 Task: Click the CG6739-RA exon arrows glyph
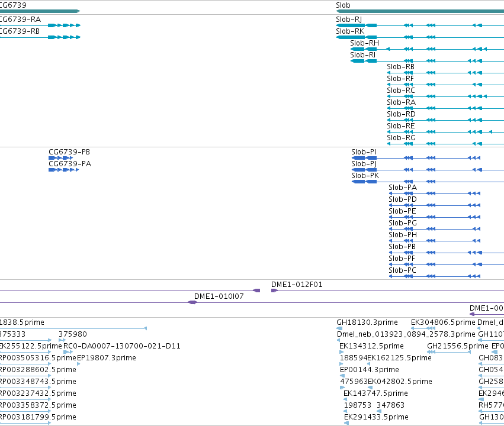tap(64, 25)
